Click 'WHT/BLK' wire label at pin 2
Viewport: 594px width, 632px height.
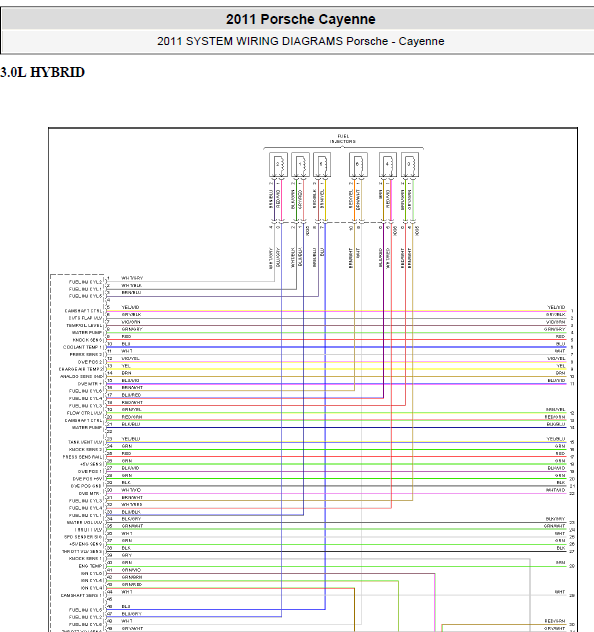pyautogui.click(x=132, y=285)
